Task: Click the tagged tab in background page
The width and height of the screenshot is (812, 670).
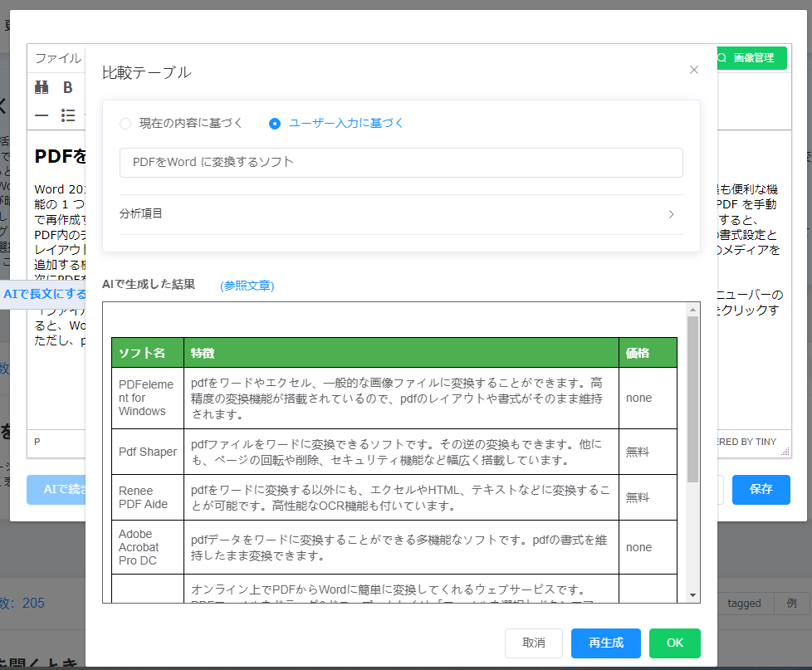Action: [x=744, y=604]
